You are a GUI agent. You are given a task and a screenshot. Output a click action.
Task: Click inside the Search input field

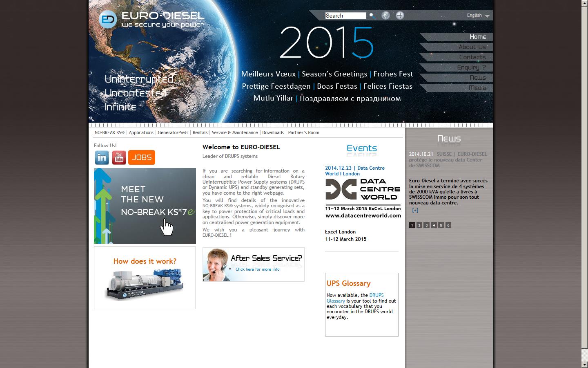[345, 16]
